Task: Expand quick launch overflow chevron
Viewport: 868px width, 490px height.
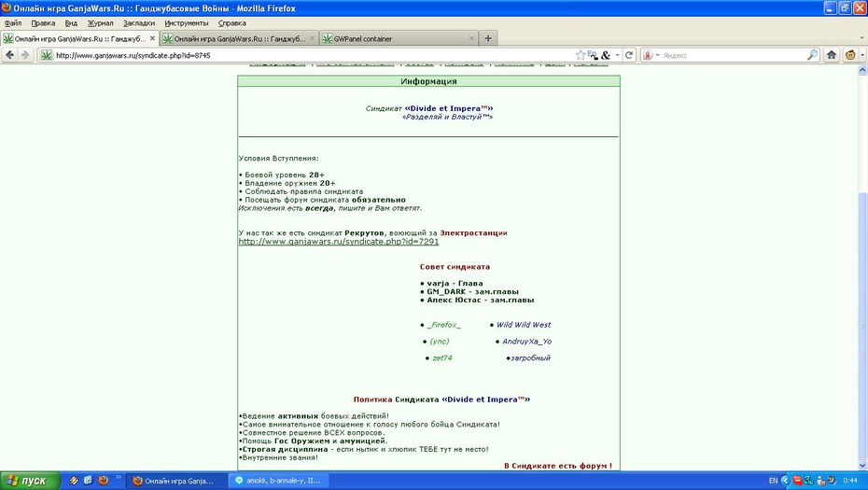Action: tap(118, 477)
